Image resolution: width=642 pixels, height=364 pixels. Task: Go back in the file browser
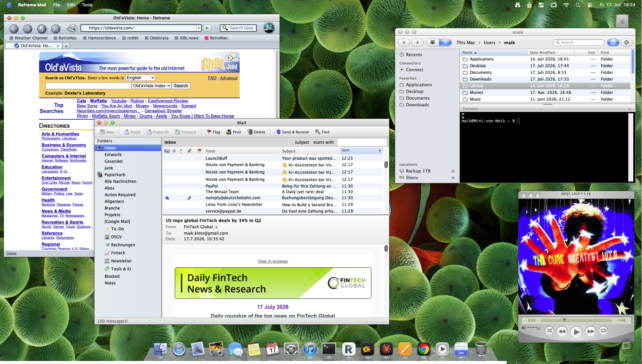click(x=404, y=42)
